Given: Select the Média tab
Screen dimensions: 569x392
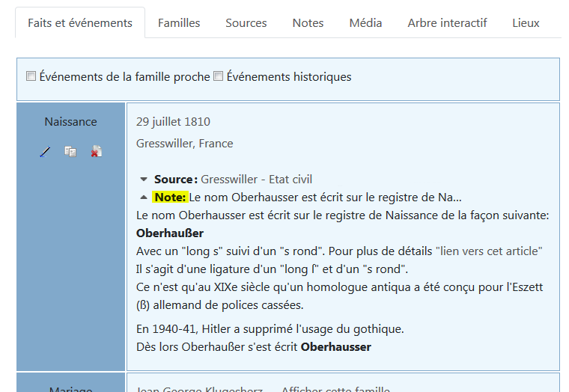Looking at the screenshot, I should [365, 23].
